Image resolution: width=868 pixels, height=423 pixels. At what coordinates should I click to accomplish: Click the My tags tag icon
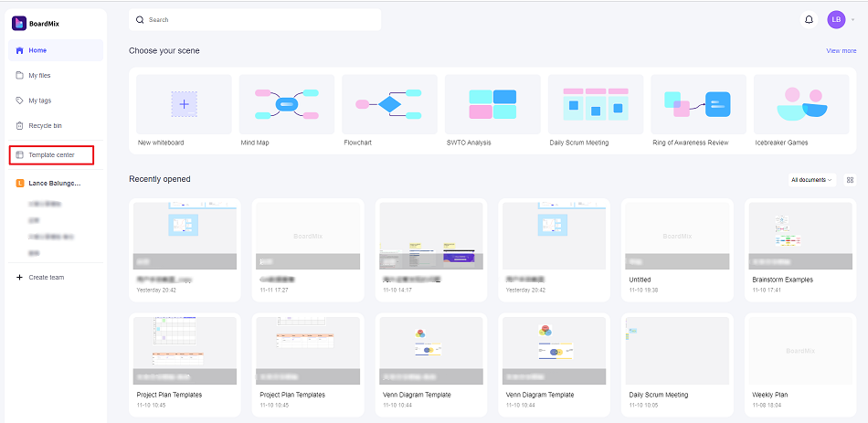tap(19, 100)
